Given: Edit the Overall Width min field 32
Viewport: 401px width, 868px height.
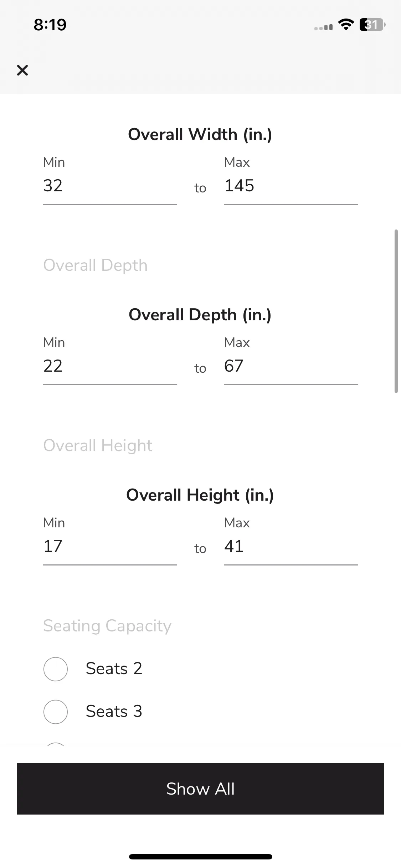Looking at the screenshot, I should (110, 186).
